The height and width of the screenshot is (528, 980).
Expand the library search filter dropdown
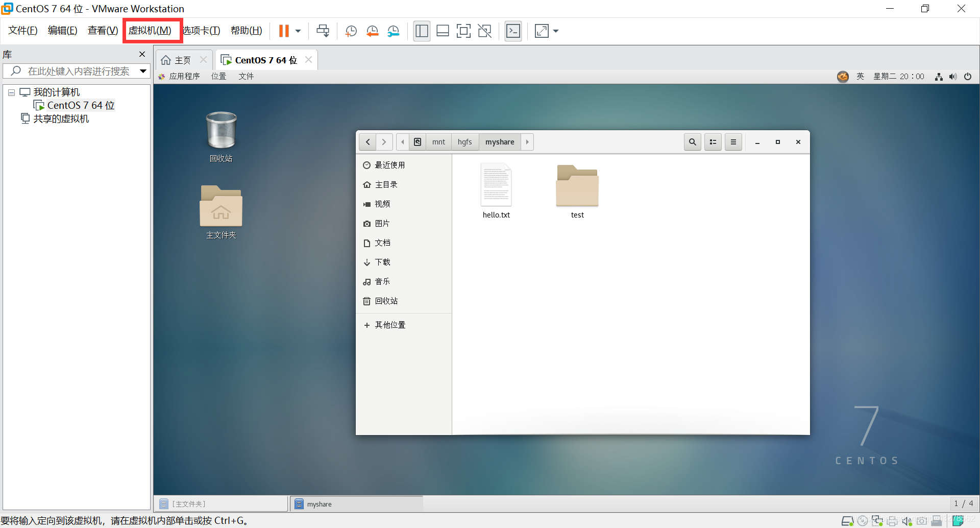click(143, 71)
